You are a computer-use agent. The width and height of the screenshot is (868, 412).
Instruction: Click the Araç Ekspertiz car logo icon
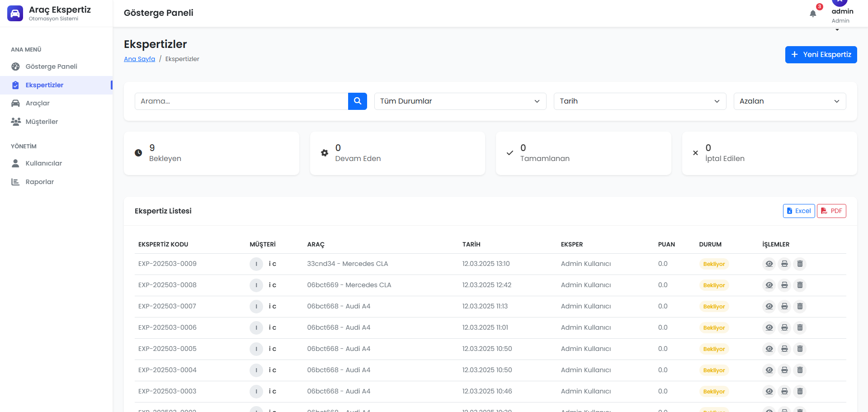(15, 13)
